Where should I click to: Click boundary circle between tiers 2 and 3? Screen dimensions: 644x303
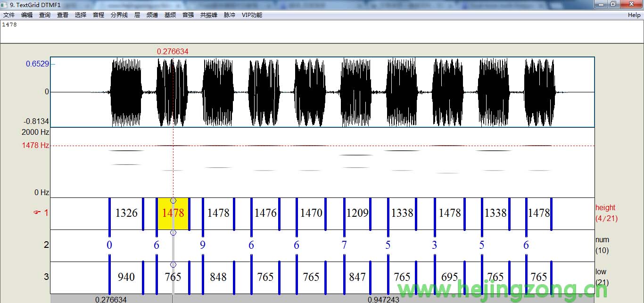click(x=173, y=265)
